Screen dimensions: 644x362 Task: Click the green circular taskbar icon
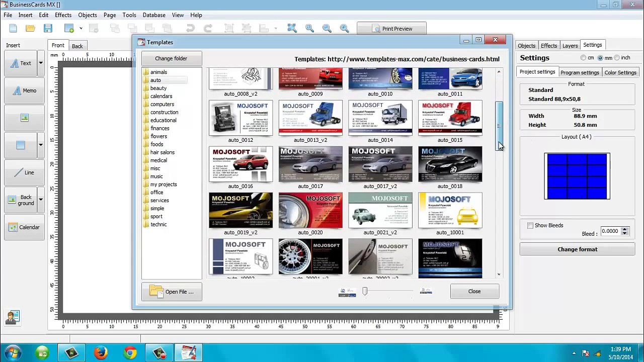point(42,352)
